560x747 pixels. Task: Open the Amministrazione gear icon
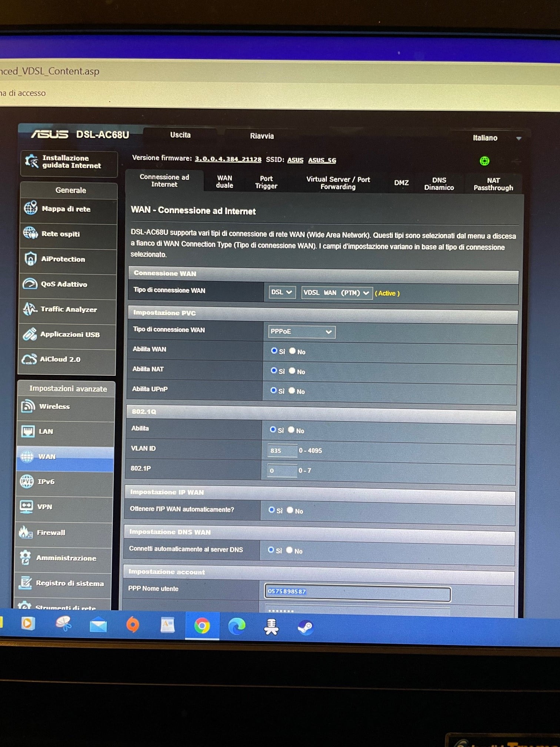(25, 558)
